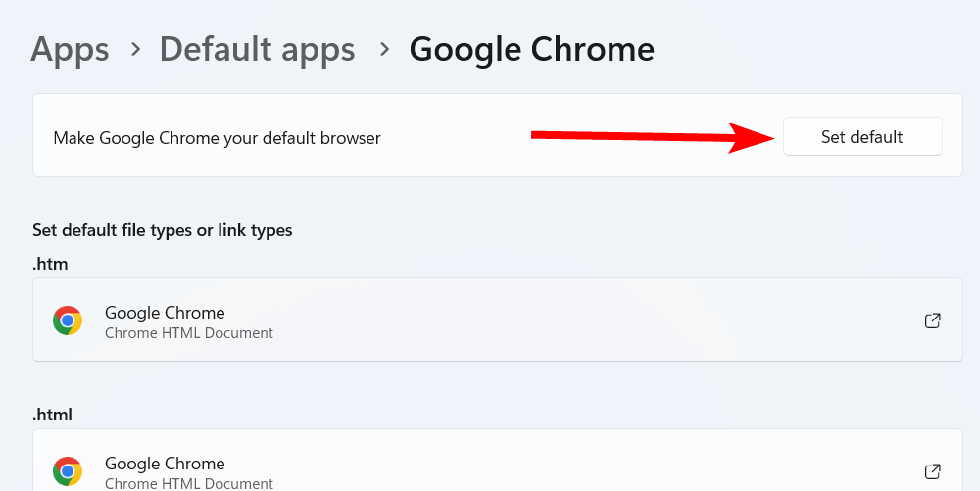Select the Google Chrome page title
The image size is (980, 491).
coord(531,49)
